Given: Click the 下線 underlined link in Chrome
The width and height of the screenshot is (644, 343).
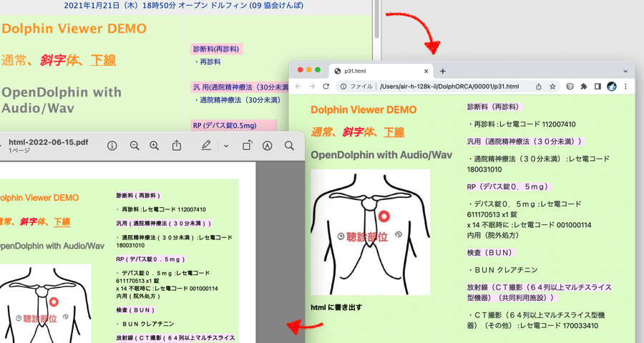Looking at the screenshot, I should pos(394,132).
